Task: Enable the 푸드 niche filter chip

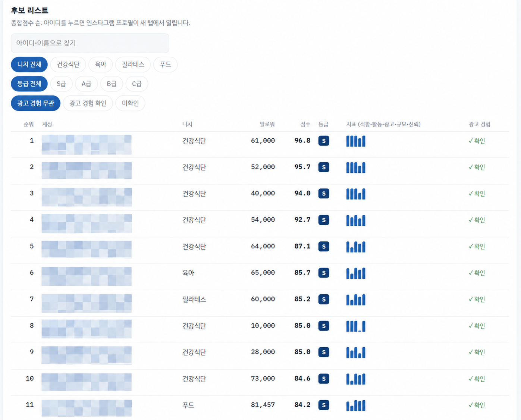Action: point(165,65)
